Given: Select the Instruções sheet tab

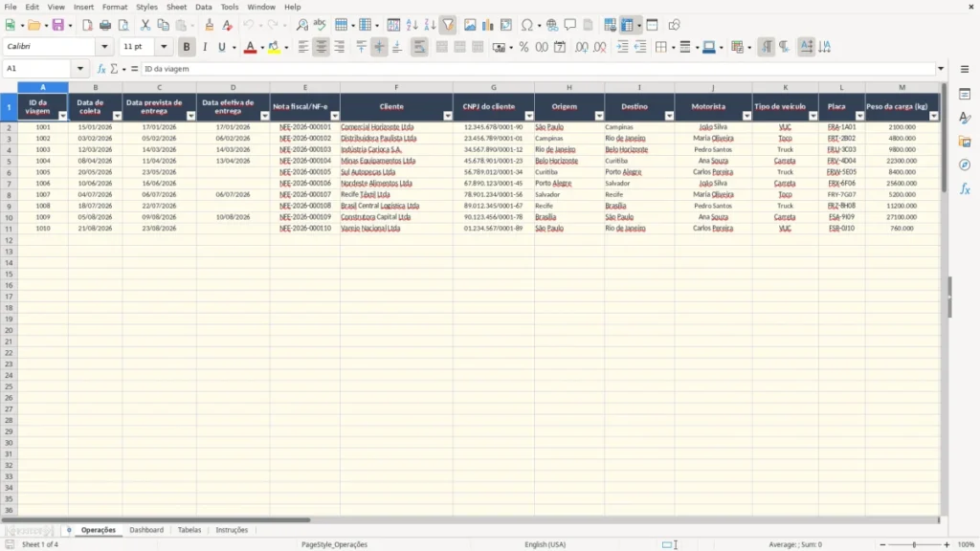Looking at the screenshot, I should (x=232, y=530).
